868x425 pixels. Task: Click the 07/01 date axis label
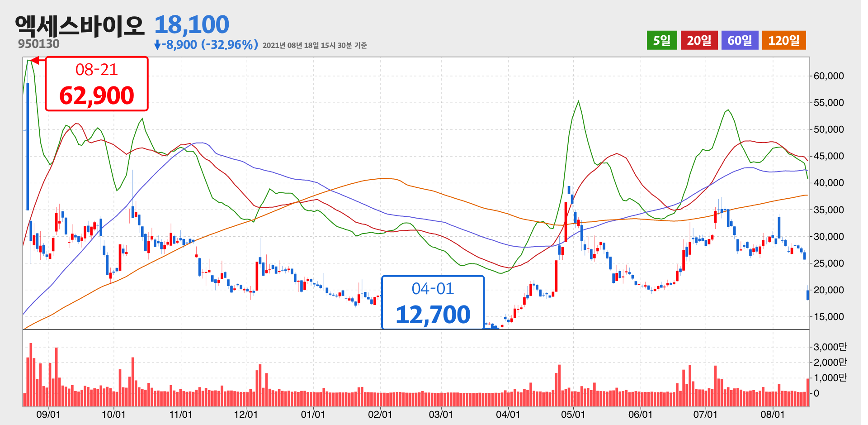pos(706,415)
